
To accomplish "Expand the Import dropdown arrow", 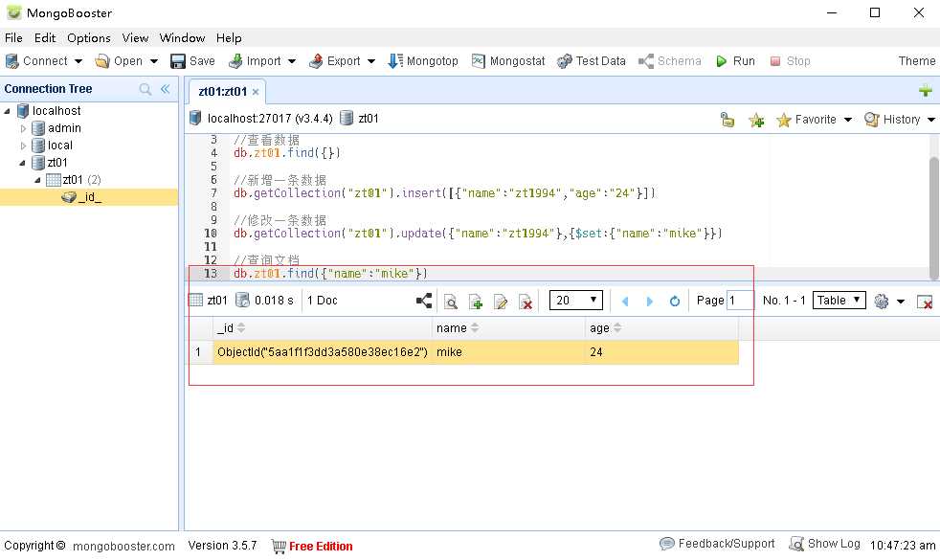I will pos(291,61).
